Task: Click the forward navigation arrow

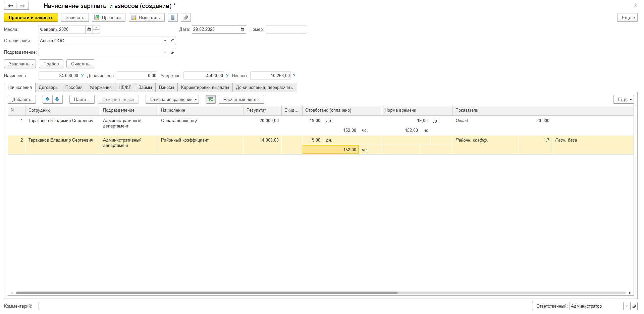Action: point(22,6)
